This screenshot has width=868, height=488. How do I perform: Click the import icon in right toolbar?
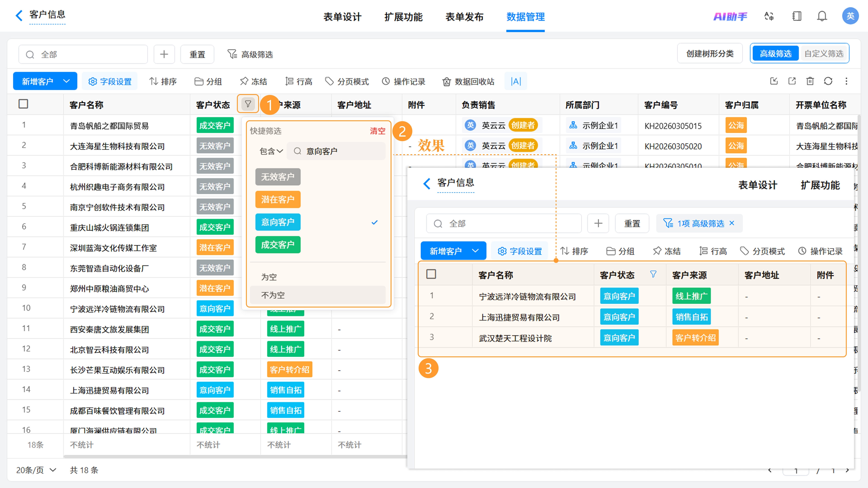774,81
